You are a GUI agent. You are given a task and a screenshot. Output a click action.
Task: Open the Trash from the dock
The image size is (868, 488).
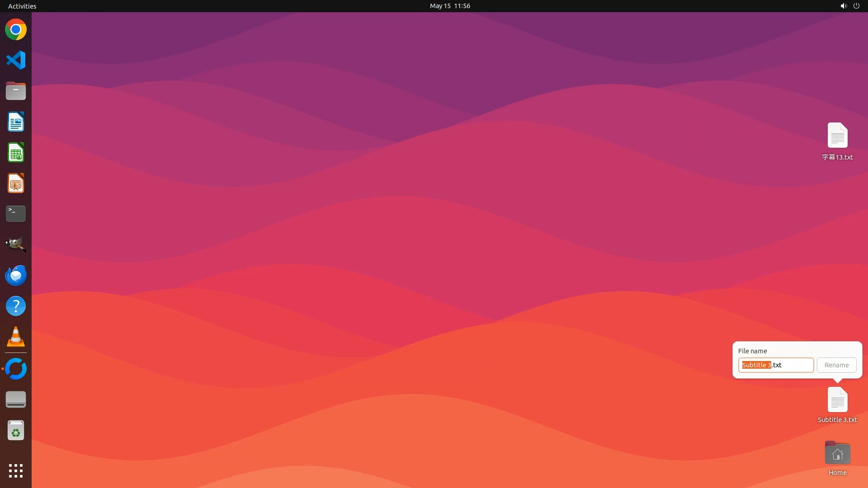(x=16, y=431)
